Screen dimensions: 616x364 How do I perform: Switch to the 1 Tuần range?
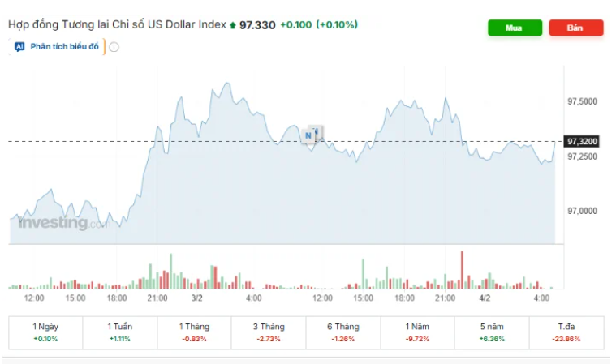click(120, 332)
